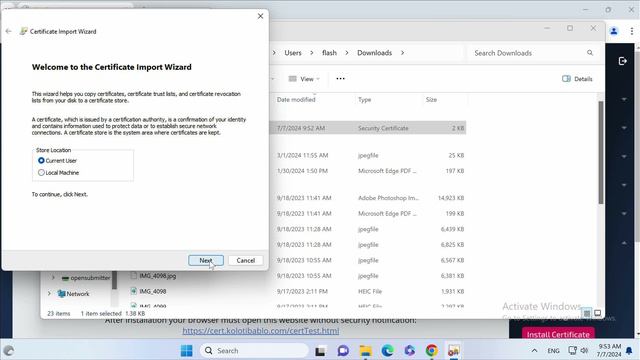Viewport: 640px width, 360px height.
Task: Select row dated 3/1/2024 11:55 AM
Action: click(x=367, y=156)
